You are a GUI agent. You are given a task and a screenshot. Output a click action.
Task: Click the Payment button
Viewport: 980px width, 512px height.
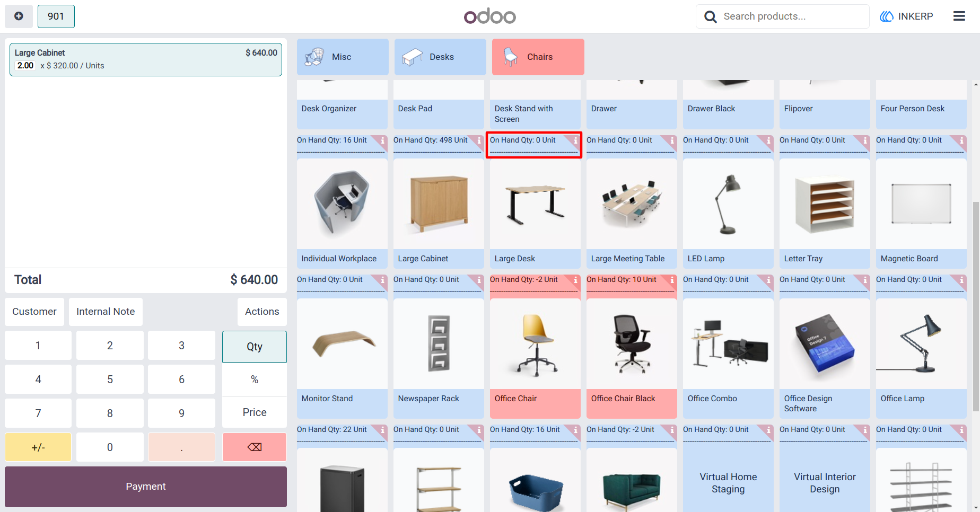[x=146, y=487]
